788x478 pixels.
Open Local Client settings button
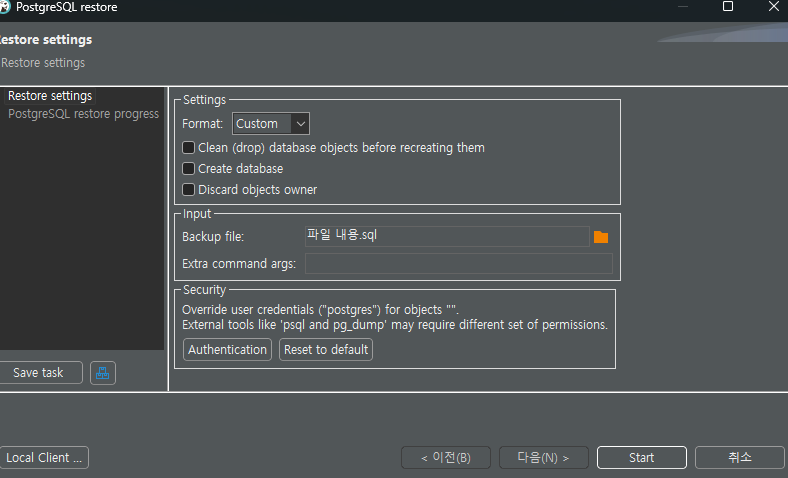(44, 457)
